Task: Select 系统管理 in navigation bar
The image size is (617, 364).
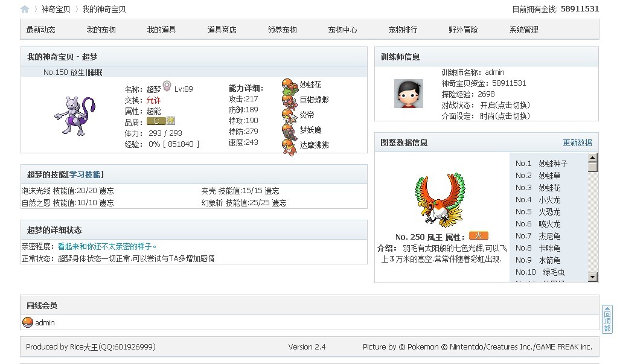Action: point(524,30)
